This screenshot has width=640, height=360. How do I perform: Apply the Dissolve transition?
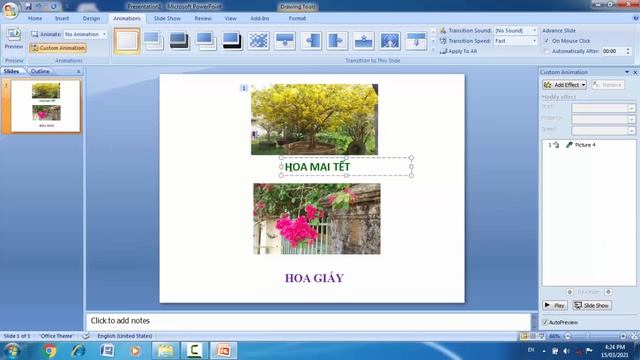click(258, 41)
